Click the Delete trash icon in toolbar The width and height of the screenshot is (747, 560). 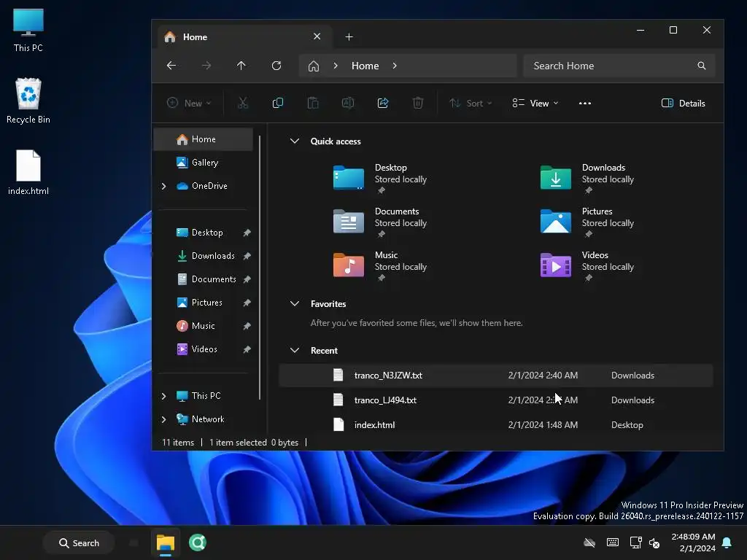[418, 103]
